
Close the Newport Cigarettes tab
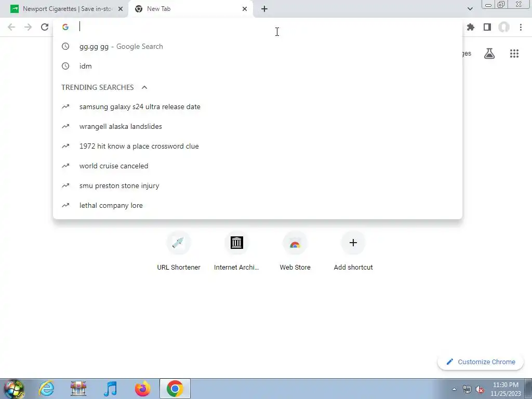click(x=121, y=9)
